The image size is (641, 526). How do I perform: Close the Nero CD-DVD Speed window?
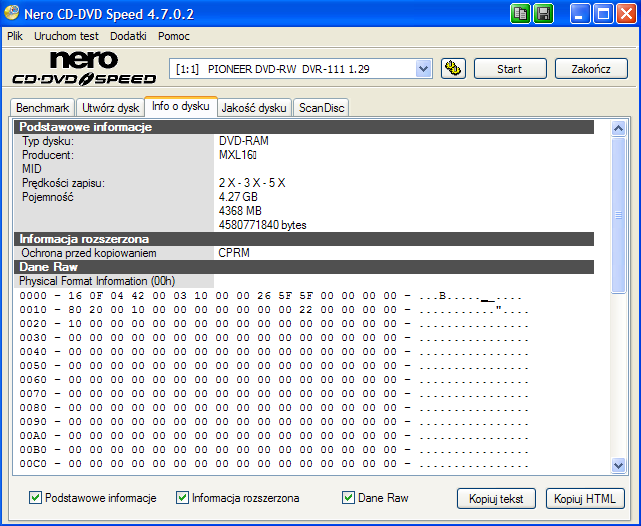click(x=627, y=14)
